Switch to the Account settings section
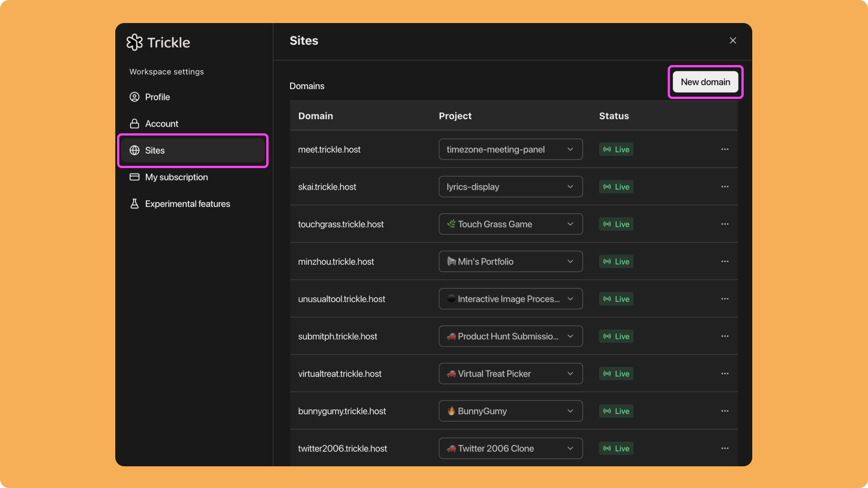The width and height of the screenshot is (868, 488). (x=161, y=123)
